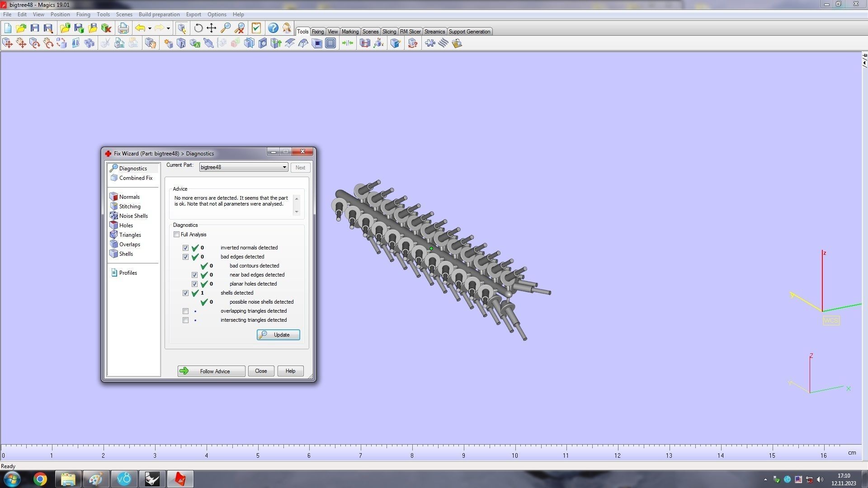Open the Current Part dropdown
The width and height of the screenshot is (868, 488).
pyautogui.click(x=284, y=167)
